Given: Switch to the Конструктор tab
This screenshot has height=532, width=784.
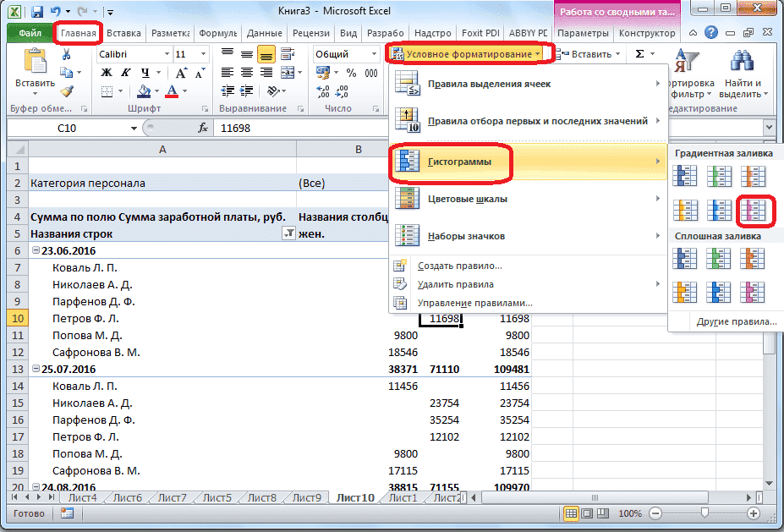Looking at the screenshot, I should tap(646, 34).
